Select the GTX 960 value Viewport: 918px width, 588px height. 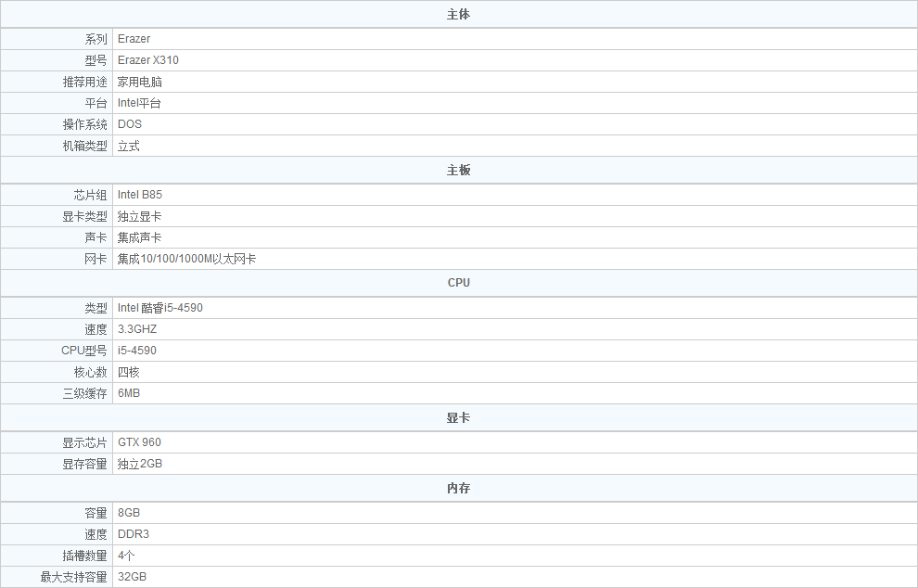[x=139, y=442]
